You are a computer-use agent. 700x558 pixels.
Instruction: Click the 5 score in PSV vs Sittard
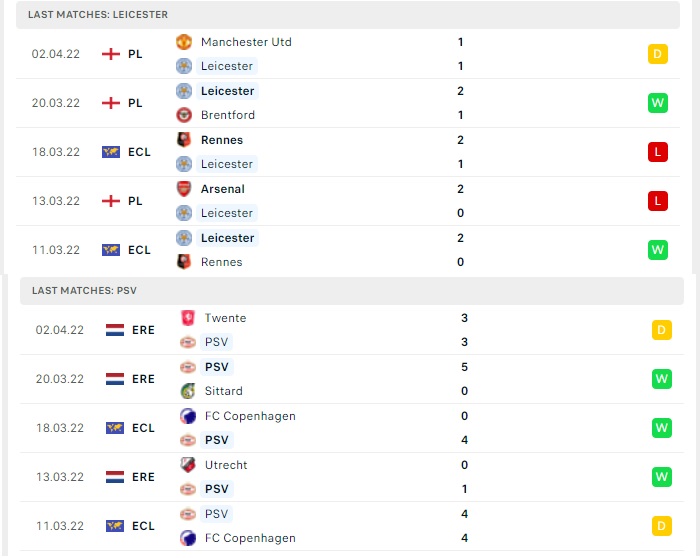click(464, 367)
